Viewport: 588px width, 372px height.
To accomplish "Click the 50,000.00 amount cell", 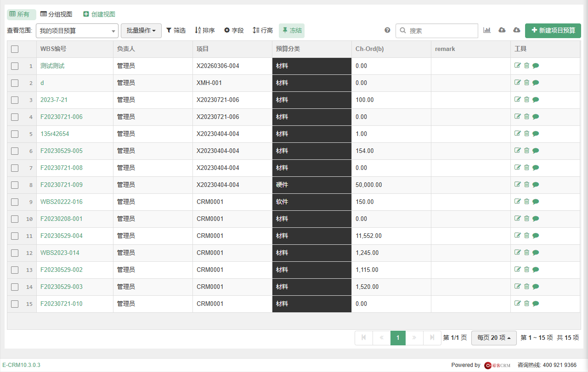I will tap(391, 185).
